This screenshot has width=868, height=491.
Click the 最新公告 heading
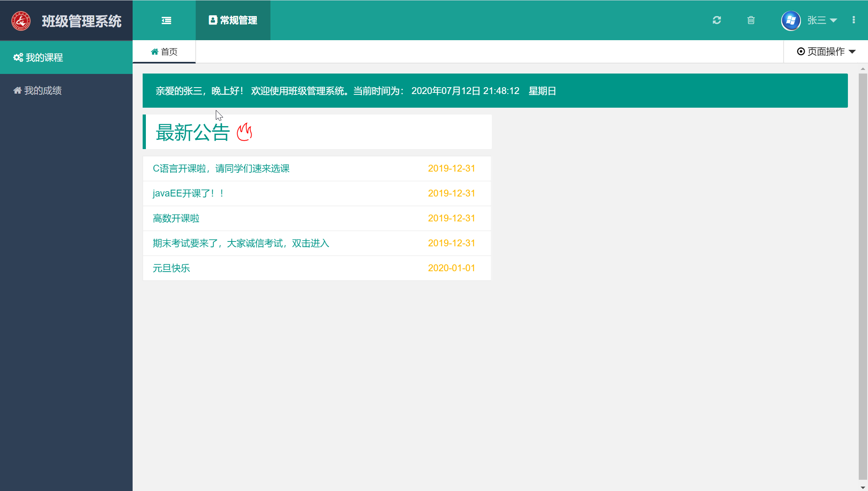click(193, 132)
